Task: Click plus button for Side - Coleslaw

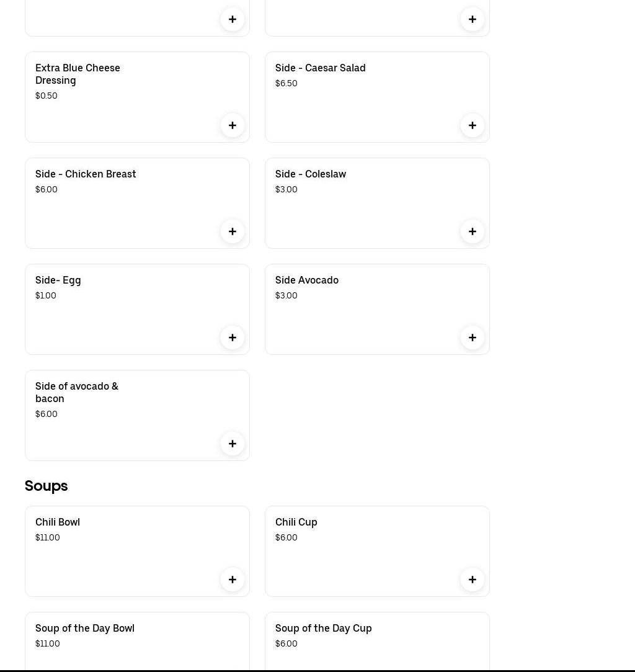Action: (x=473, y=231)
